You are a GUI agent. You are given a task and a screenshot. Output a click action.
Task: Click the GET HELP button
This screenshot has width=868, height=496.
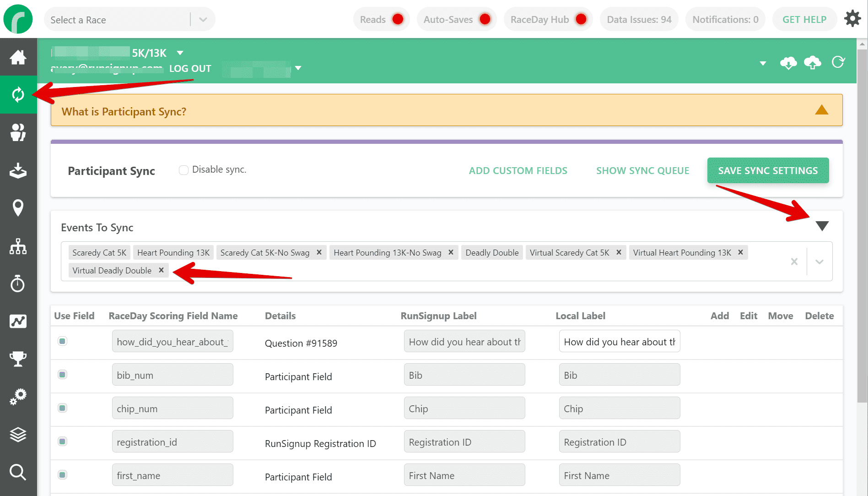coord(804,19)
